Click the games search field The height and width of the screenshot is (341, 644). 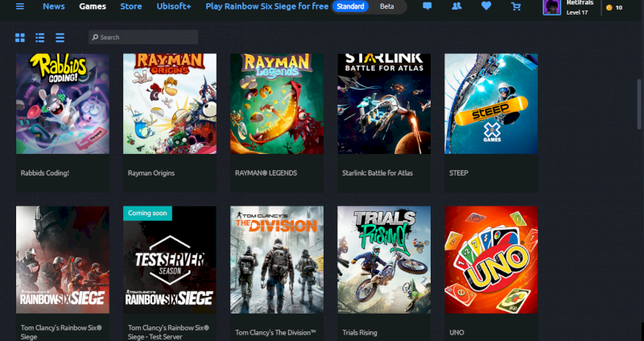[x=143, y=37]
